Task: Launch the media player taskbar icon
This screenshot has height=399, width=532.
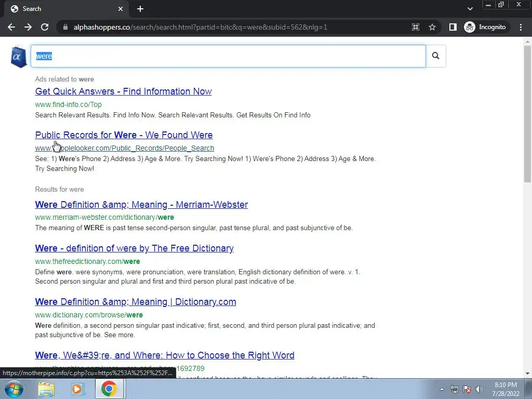Action: tap(77, 389)
